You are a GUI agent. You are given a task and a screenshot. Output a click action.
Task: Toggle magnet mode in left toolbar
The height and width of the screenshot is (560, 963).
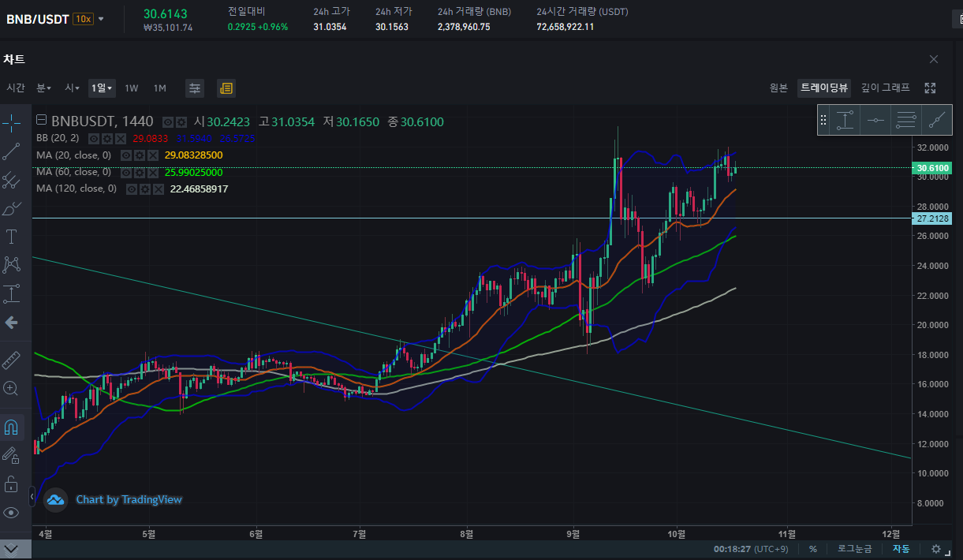11,427
